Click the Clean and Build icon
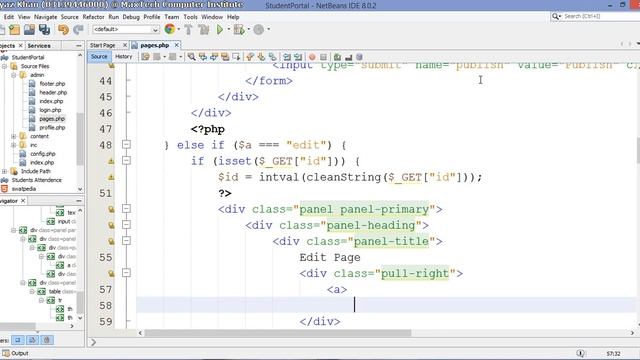 click(x=203, y=29)
